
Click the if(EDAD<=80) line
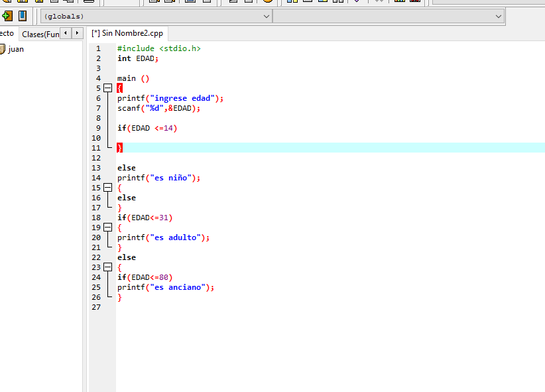click(145, 277)
